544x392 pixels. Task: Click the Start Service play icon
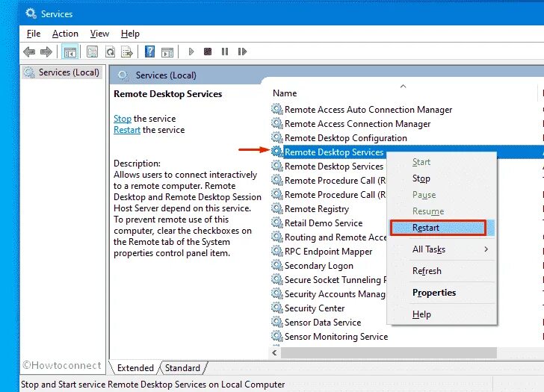tap(191, 52)
